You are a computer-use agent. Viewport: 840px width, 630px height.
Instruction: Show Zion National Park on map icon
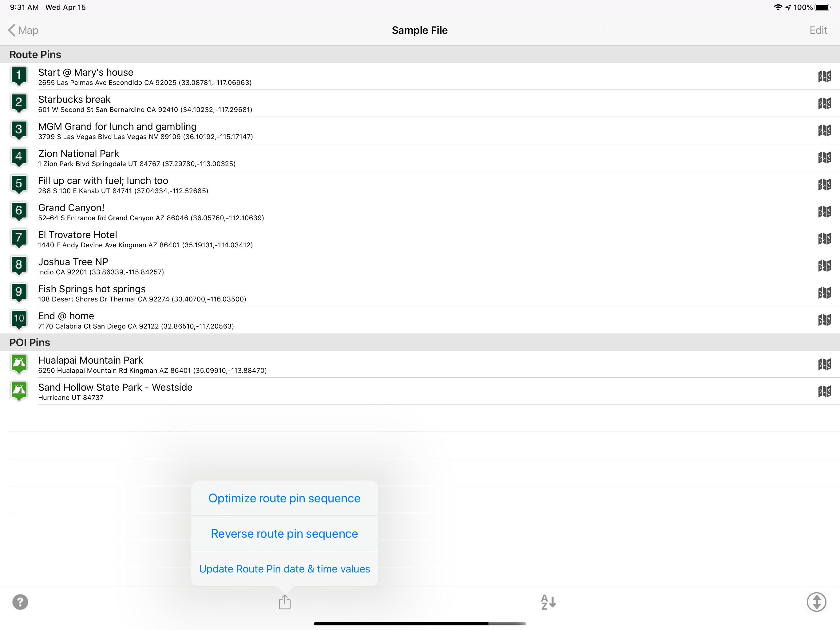click(x=824, y=157)
